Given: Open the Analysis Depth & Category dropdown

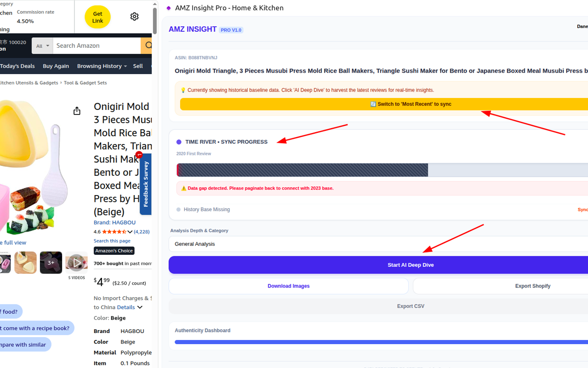Looking at the screenshot, I should [378, 244].
